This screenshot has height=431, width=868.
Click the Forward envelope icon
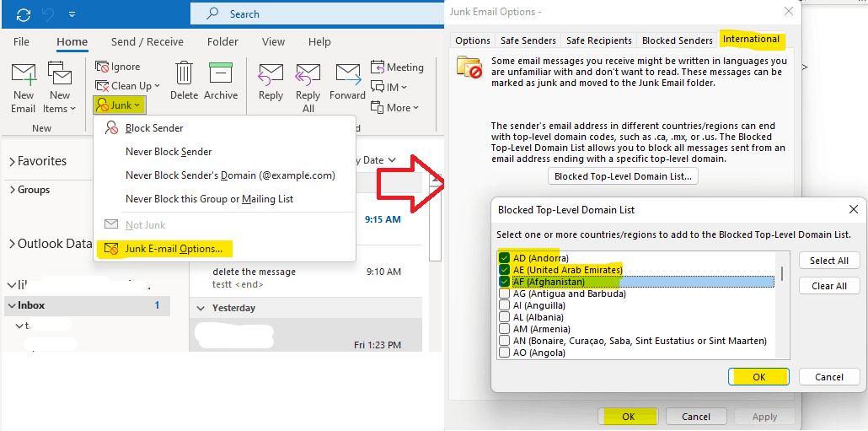pyautogui.click(x=348, y=74)
